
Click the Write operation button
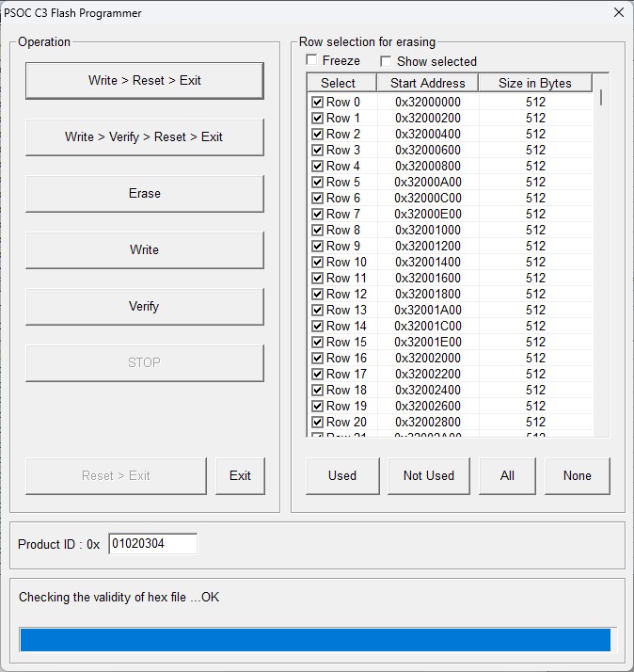(x=144, y=250)
